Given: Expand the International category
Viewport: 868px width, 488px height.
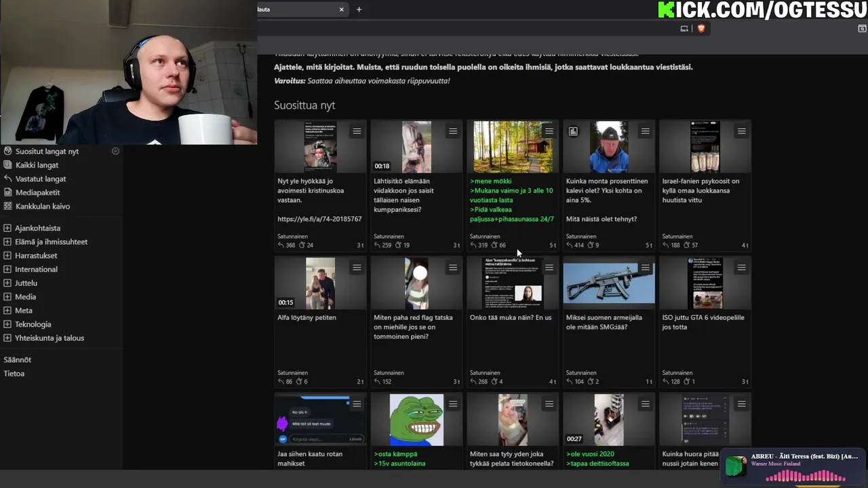Looking at the screenshot, I should tap(7, 269).
